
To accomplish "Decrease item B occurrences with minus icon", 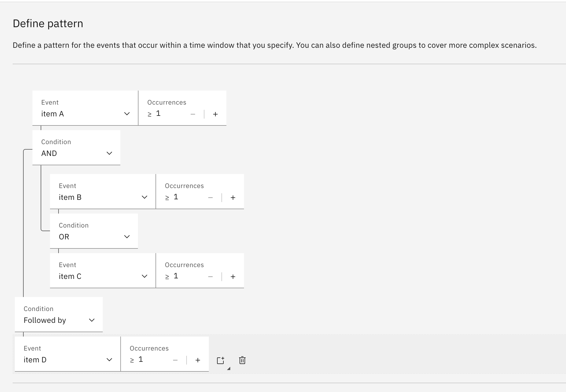I will 210,198.
